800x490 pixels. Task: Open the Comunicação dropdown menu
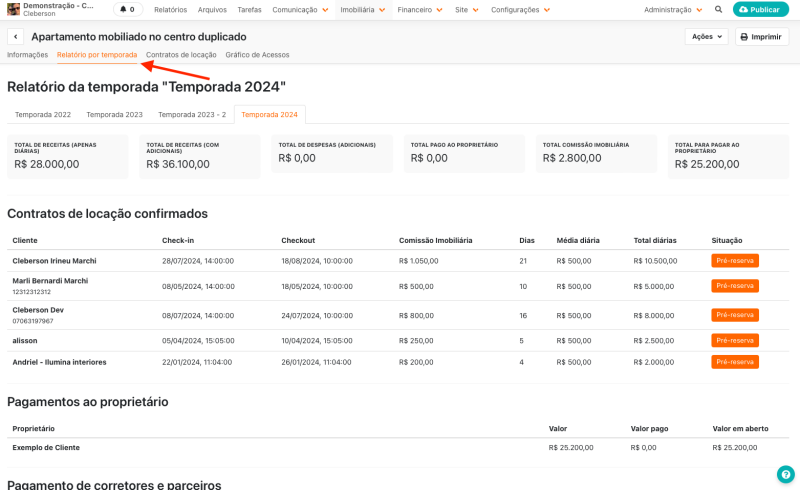pyautogui.click(x=300, y=9)
